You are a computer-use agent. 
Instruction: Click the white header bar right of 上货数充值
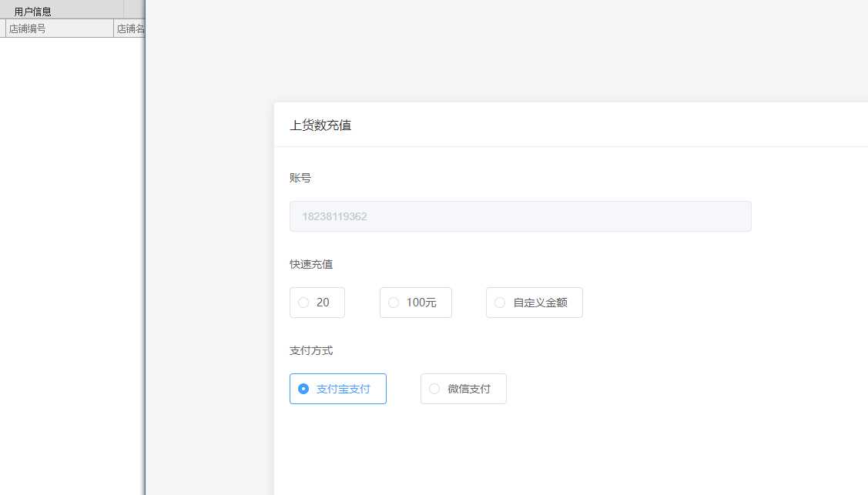pos(616,125)
